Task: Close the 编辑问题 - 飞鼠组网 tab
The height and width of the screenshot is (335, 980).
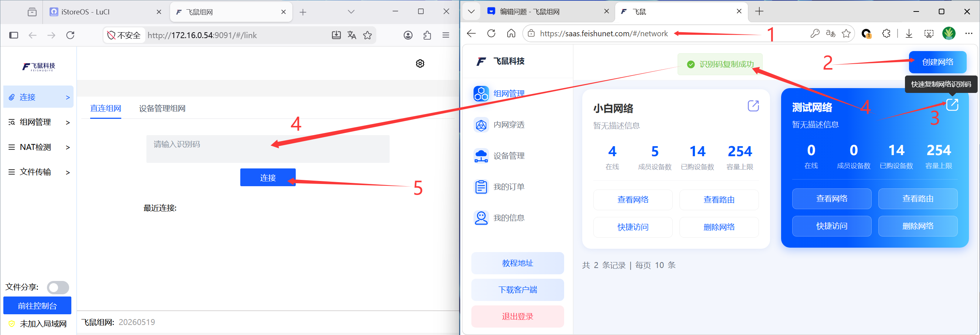Action: click(606, 11)
